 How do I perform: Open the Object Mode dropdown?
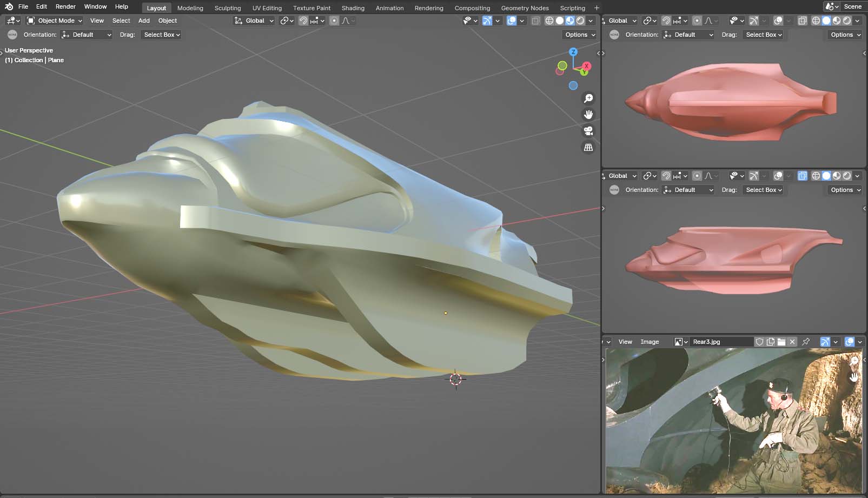pyautogui.click(x=55, y=21)
